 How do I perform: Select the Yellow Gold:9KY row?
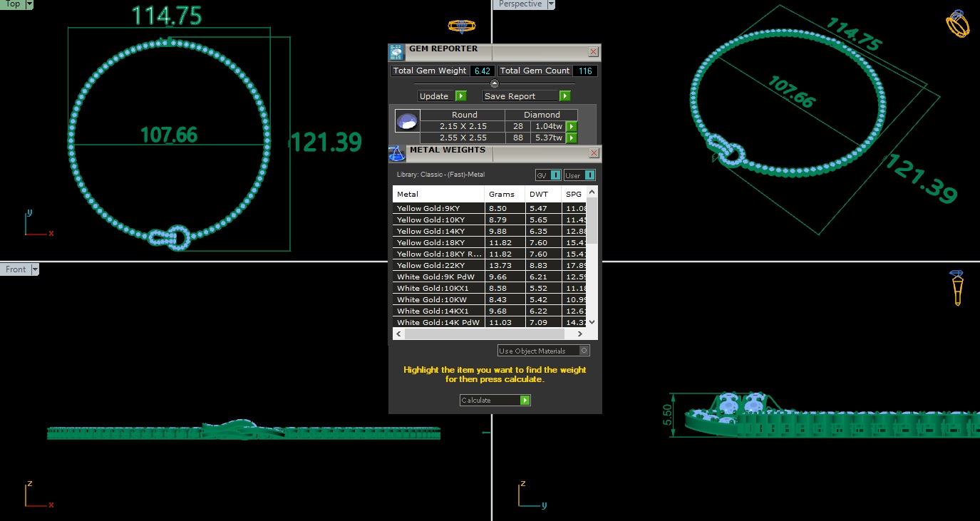(490, 208)
